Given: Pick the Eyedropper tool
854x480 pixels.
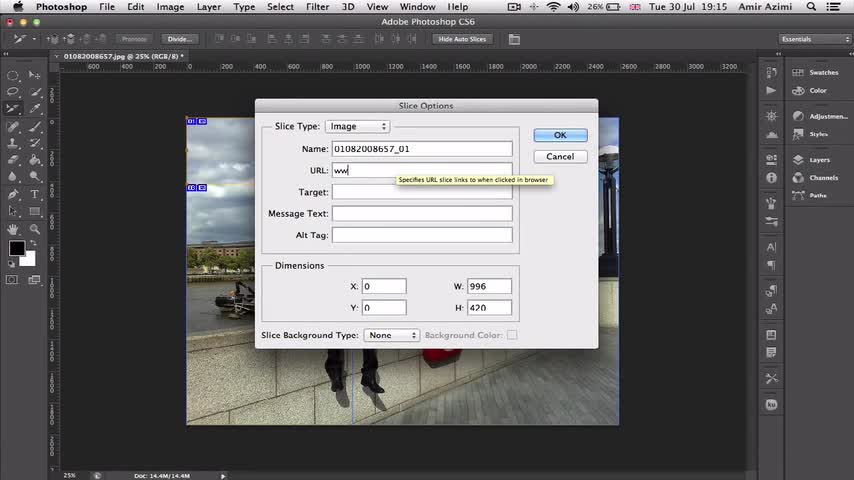Looking at the screenshot, I should click(35, 109).
